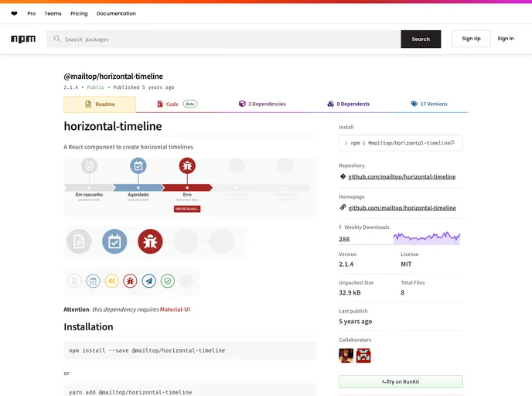Click the npm install --save code line
This screenshot has width=532, height=396.
[x=147, y=350]
